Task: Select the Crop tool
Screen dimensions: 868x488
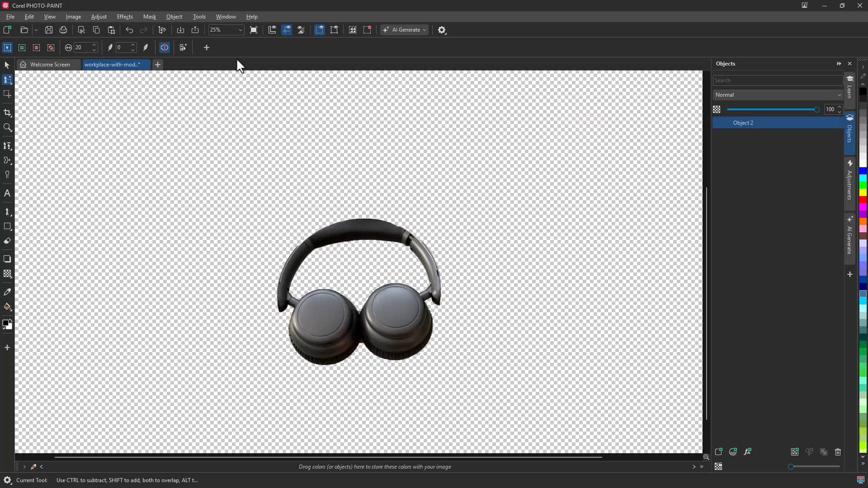Action: [x=7, y=113]
